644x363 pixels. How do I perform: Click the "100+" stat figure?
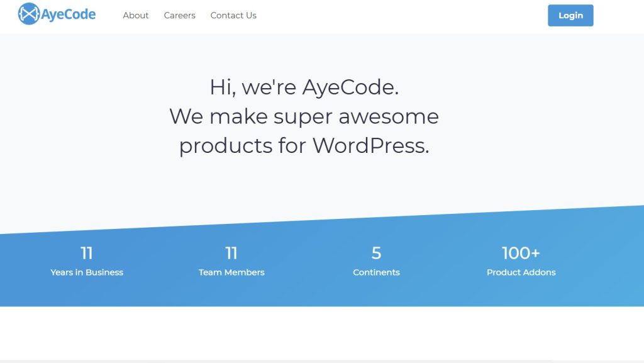coord(521,253)
